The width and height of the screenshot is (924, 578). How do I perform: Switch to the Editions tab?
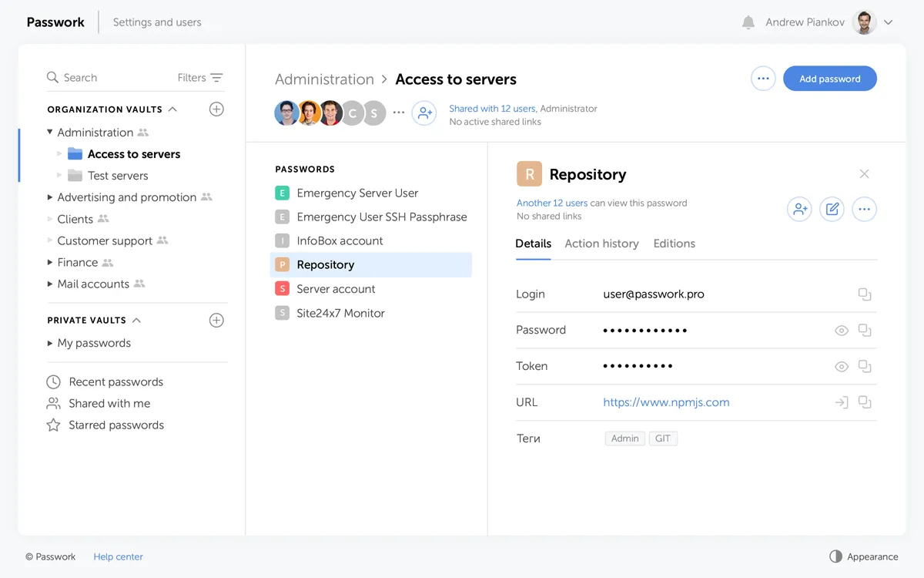[674, 244]
